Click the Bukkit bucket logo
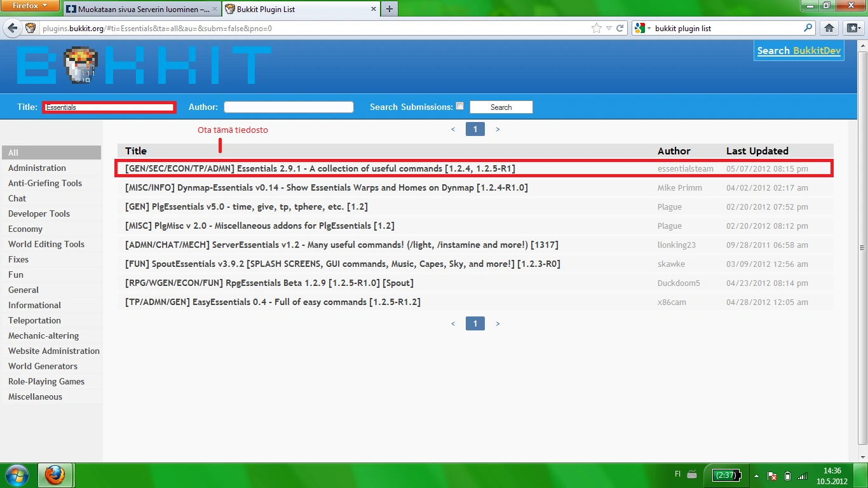Image resolution: width=868 pixels, height=488 pixels. pyautogui.click(x=80, y=65)
